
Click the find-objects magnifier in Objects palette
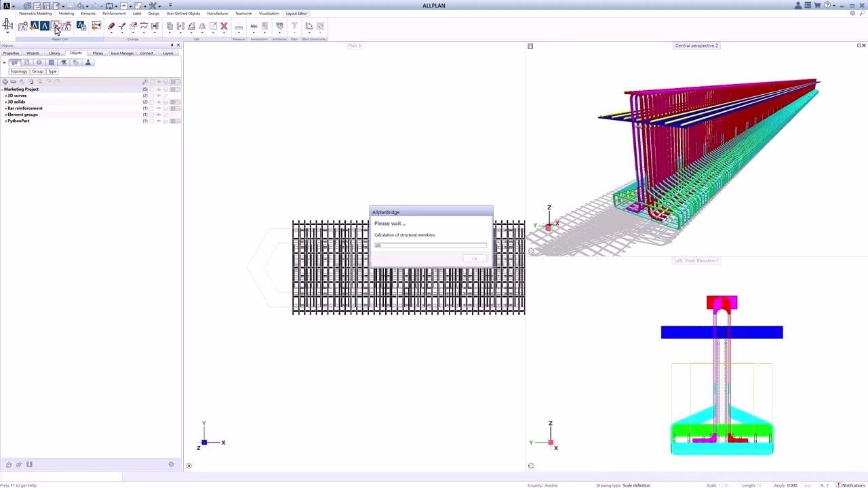pos(144,82)
